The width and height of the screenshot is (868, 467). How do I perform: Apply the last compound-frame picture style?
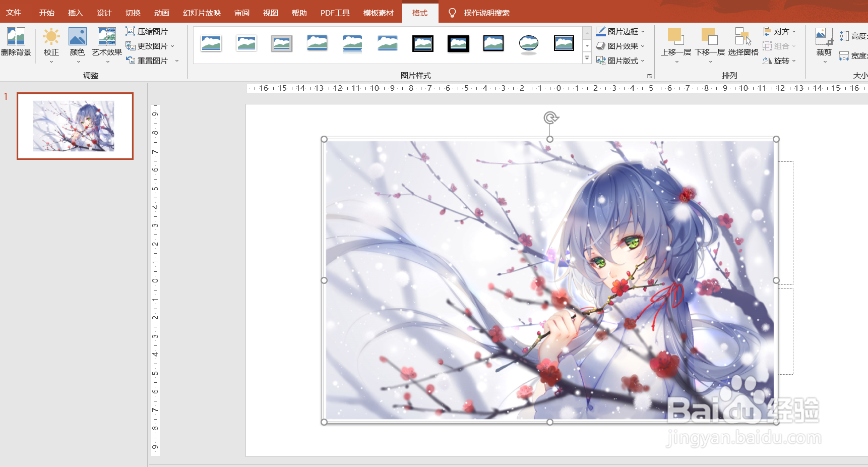click(564, 44)
